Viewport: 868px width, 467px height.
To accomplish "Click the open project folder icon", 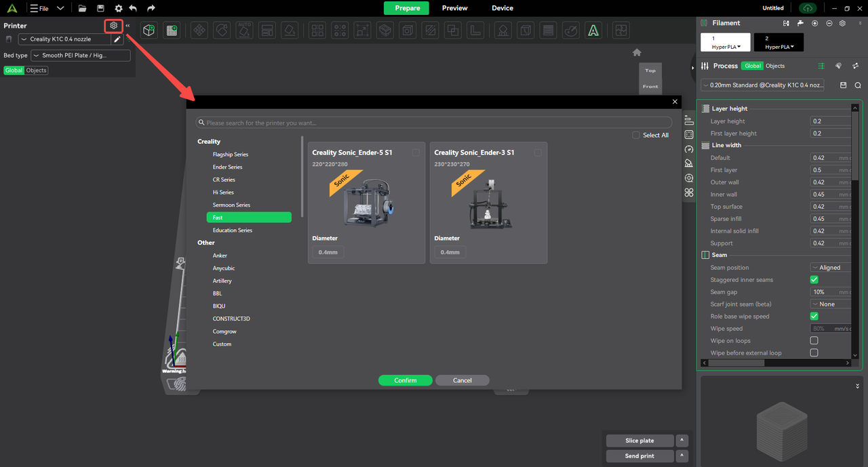I will (82, 8).
